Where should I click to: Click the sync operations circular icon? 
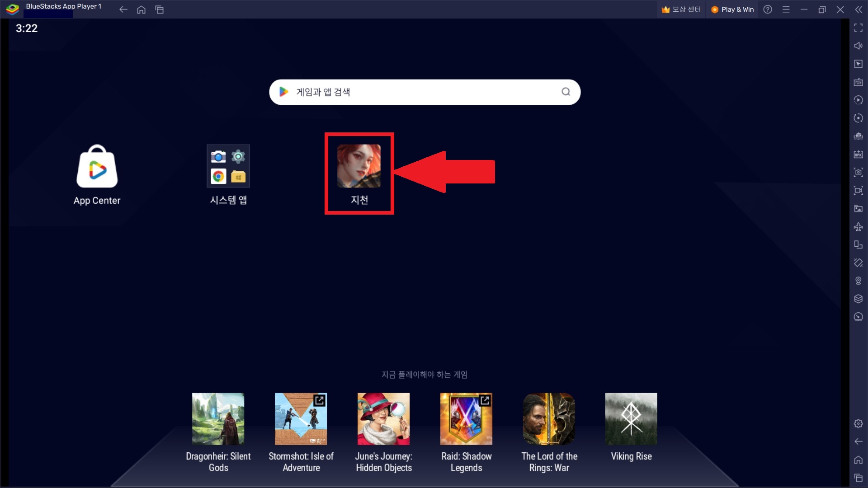tap(858, 118)
